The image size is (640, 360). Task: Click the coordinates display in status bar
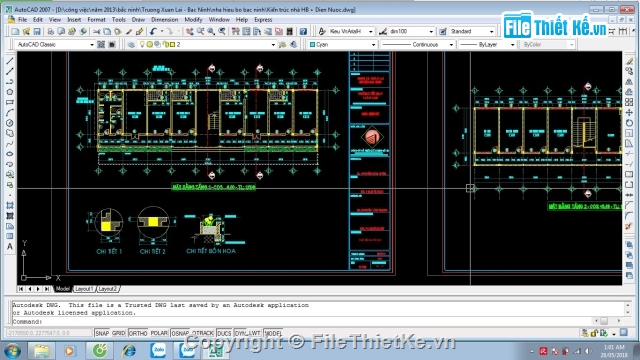point(49,333)
